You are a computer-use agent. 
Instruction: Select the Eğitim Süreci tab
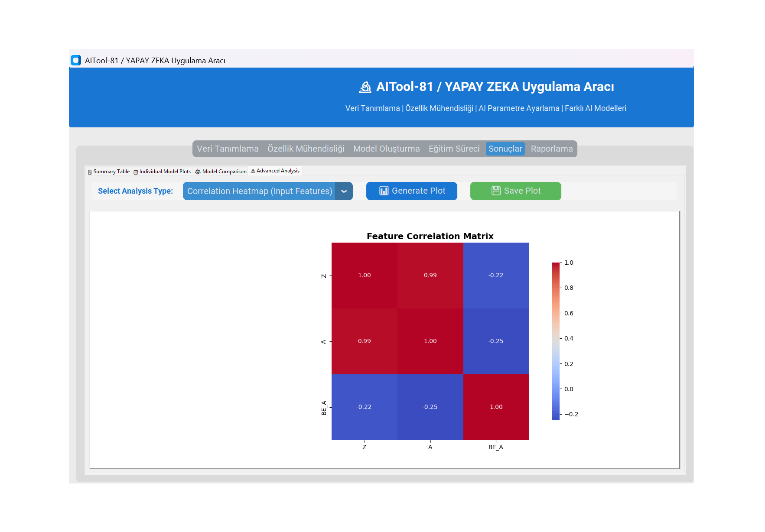coord(454,149)
